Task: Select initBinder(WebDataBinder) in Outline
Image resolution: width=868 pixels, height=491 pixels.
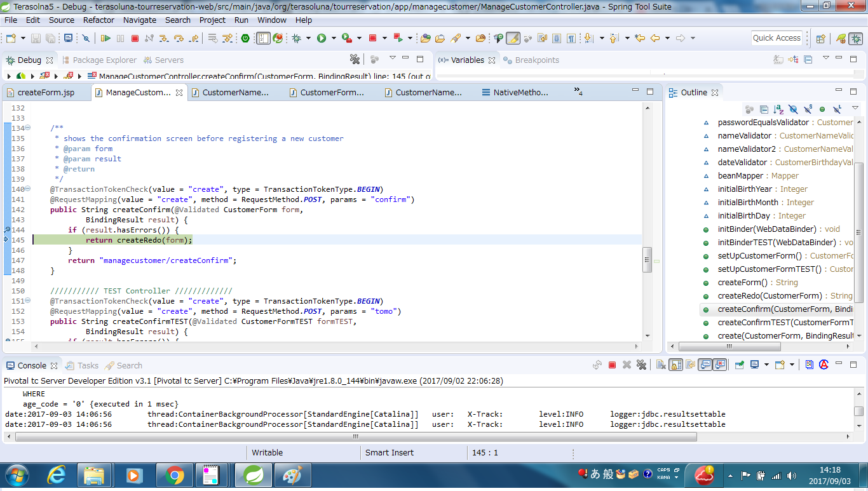Action: [x=779, y=229]
